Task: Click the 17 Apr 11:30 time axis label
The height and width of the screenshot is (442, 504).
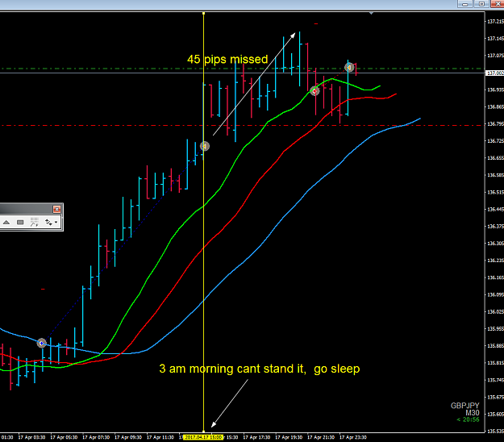Action: tap(160, 437)
